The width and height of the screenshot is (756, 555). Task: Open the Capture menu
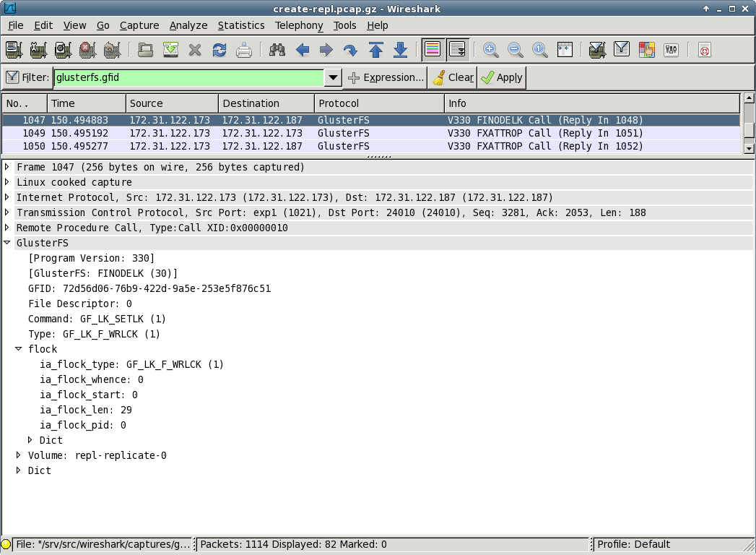click(139, 25)
